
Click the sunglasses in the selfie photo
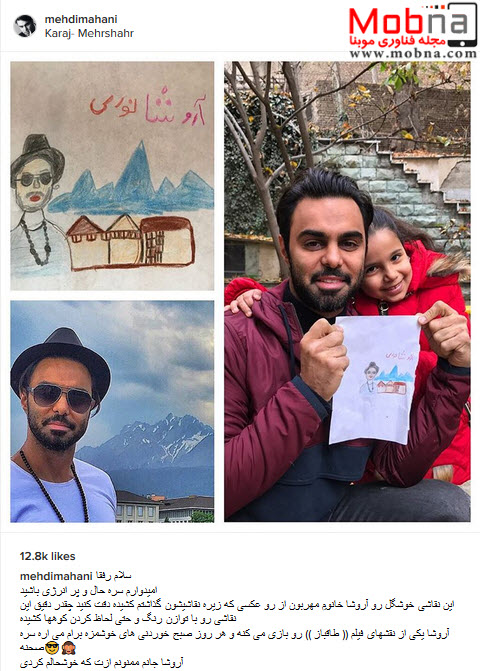[60, 397]
